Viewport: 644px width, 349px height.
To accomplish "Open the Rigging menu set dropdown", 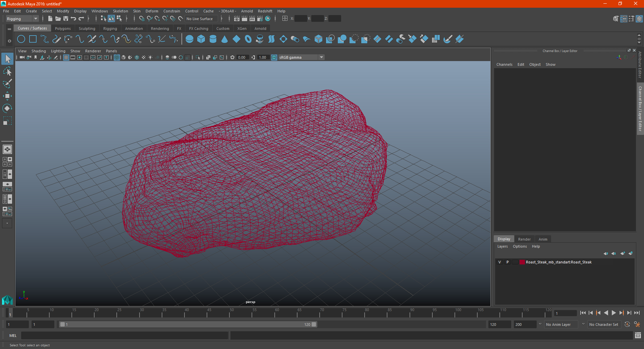I will (x=22, y=19).
